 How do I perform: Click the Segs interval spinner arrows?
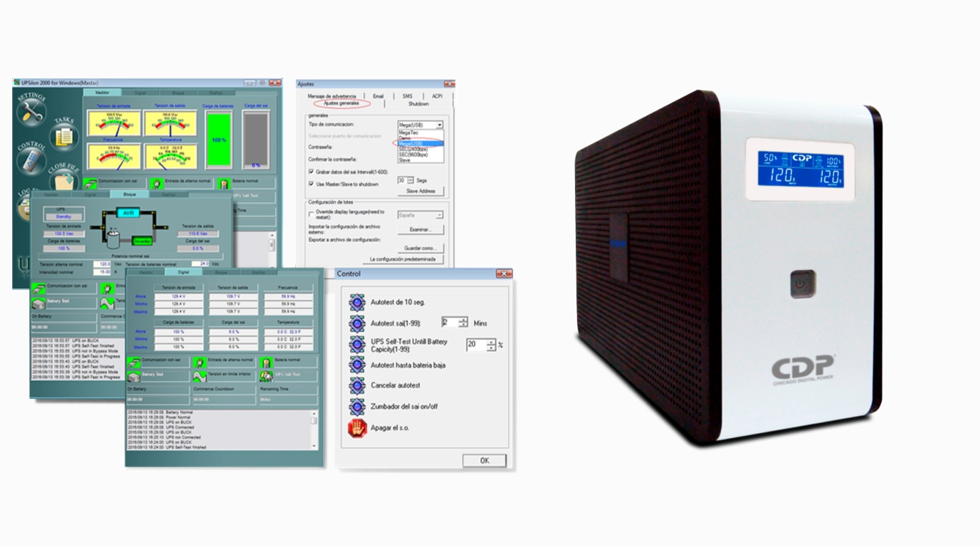pyautogui.click(x=410, y=180)
